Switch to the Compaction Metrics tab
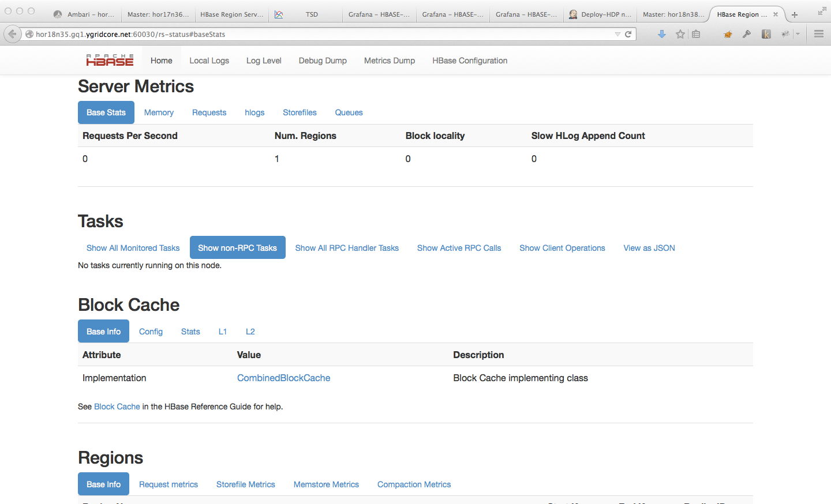This screenshot has width=831, height=504. point(414,484)
